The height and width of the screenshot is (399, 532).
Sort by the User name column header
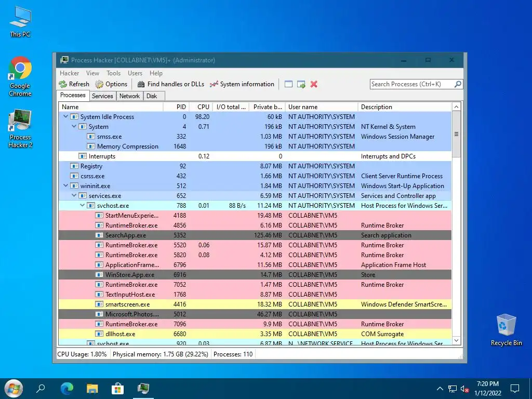[x=321, y=107]
